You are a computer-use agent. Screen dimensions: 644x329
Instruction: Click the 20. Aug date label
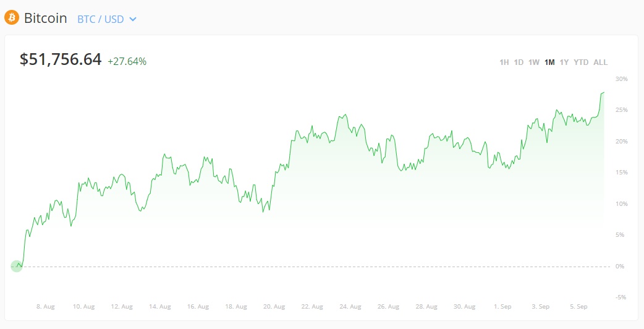274,306
